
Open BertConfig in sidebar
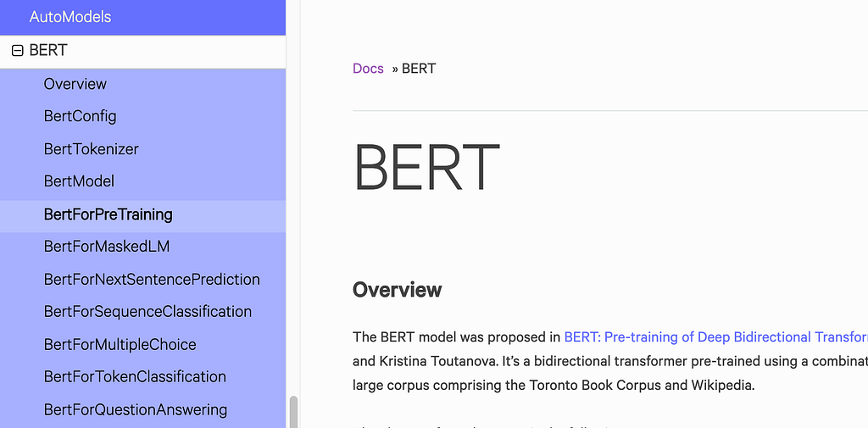81,116
